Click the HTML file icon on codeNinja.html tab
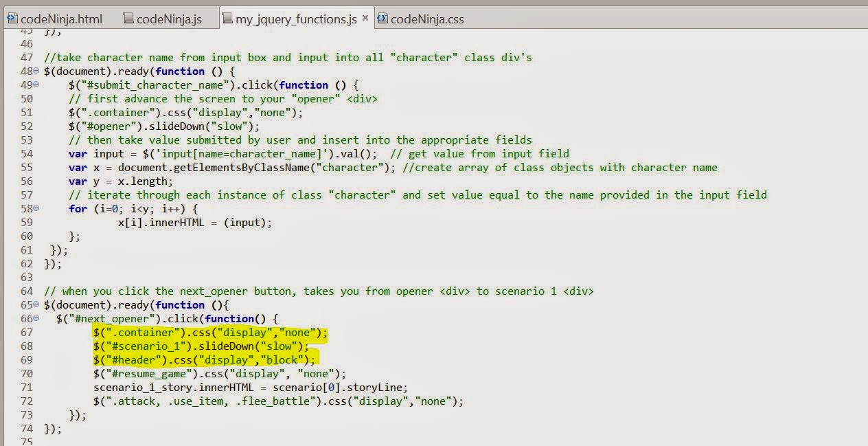The width and height of the screenshot is (868, 446). [x=11, y=19]
